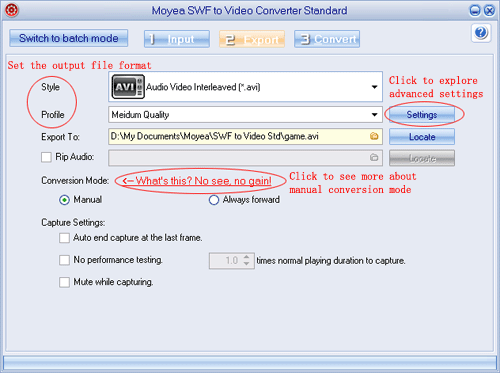The height and width of the screenshot is (373, 500).
Task: Select Always forward conversion mode
Action: (x=214, y=200)
